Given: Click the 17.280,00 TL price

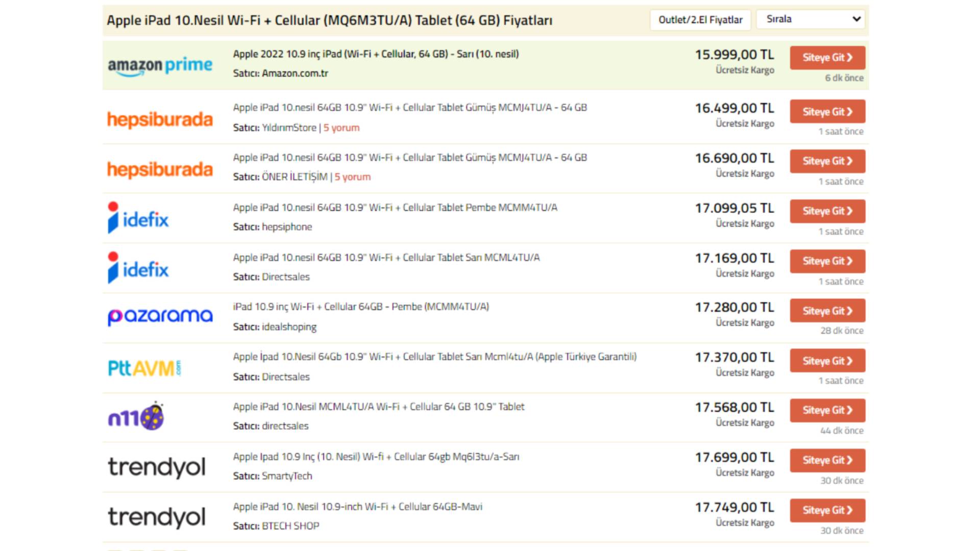Looking at the screenshot, I should (734, 307).
